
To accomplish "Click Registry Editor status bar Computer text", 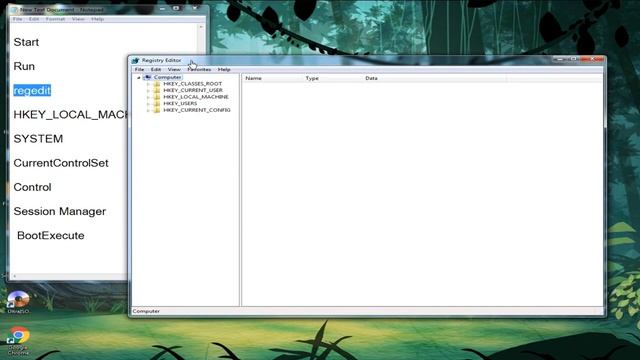I will 146,311.
